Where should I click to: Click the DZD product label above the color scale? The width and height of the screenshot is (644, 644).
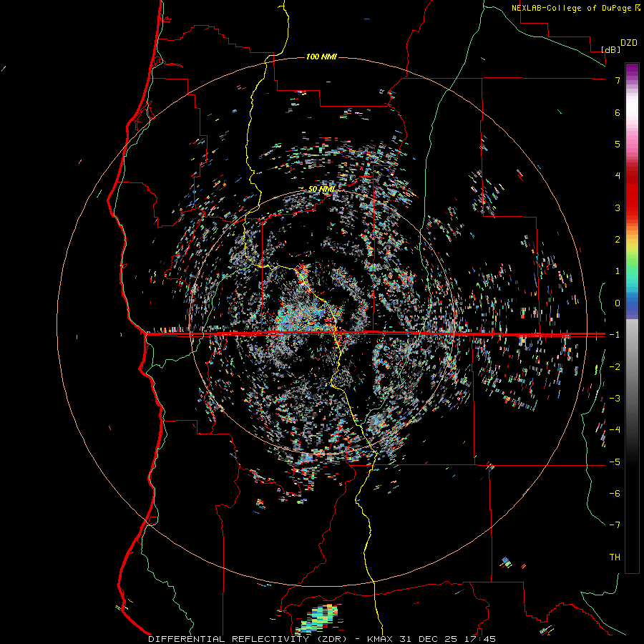[629, 43]
